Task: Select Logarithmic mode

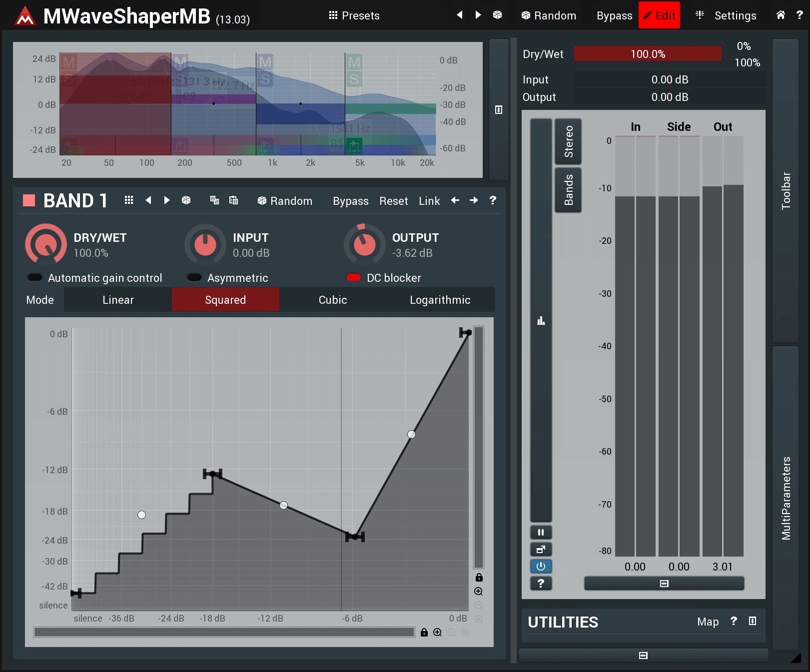Action: [440, 300]
